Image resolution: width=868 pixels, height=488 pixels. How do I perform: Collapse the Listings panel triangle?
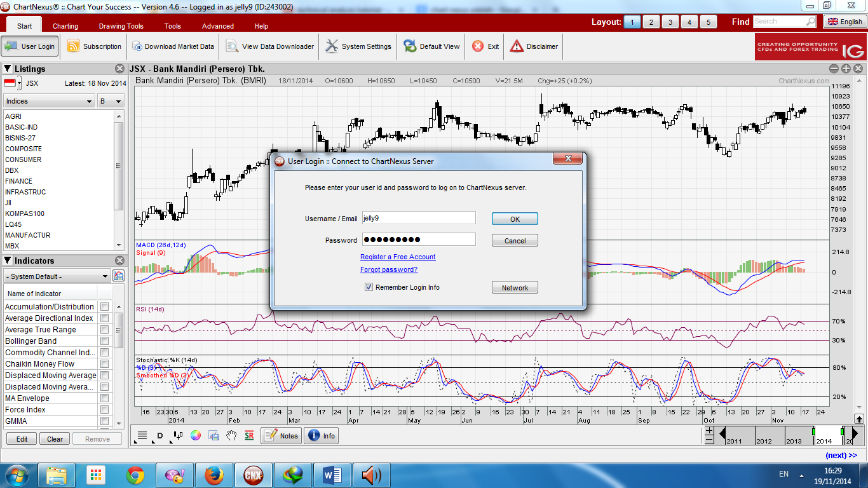(x=8, y=69)
